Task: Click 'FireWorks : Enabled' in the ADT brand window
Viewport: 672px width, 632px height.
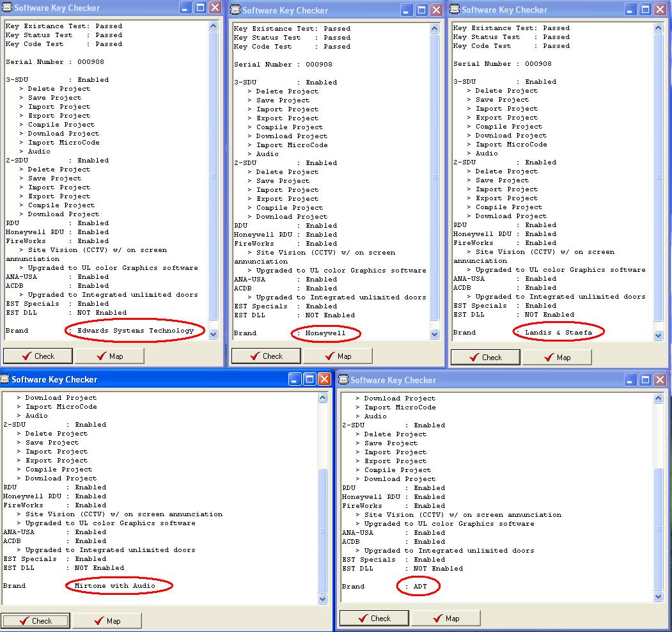Action: pyautogui.click(x=394, y=506)
